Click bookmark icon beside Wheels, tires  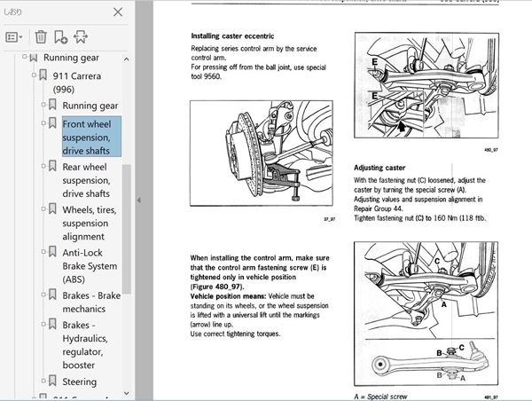pyautogui.click(x=52, y=208)
